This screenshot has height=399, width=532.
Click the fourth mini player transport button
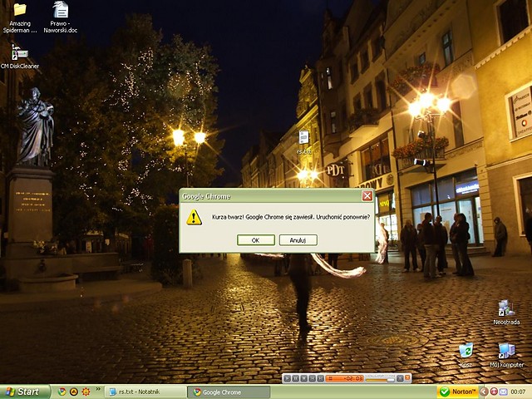tap(313, 378)
